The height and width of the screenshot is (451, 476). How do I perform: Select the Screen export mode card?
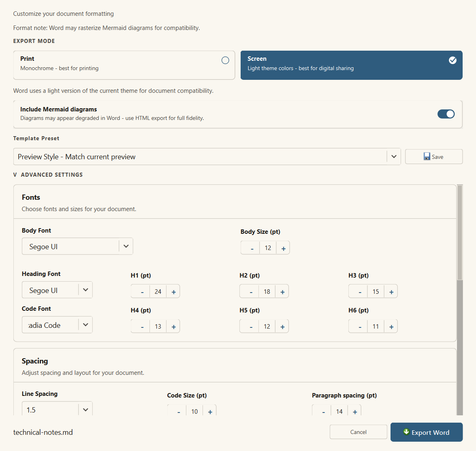point(351,65)
